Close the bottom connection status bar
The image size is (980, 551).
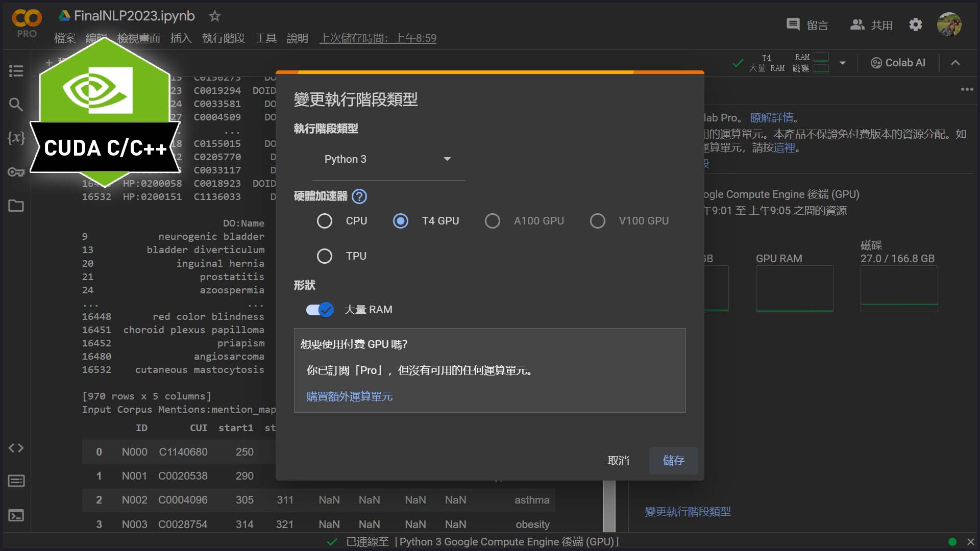click(x=970, y=542)
